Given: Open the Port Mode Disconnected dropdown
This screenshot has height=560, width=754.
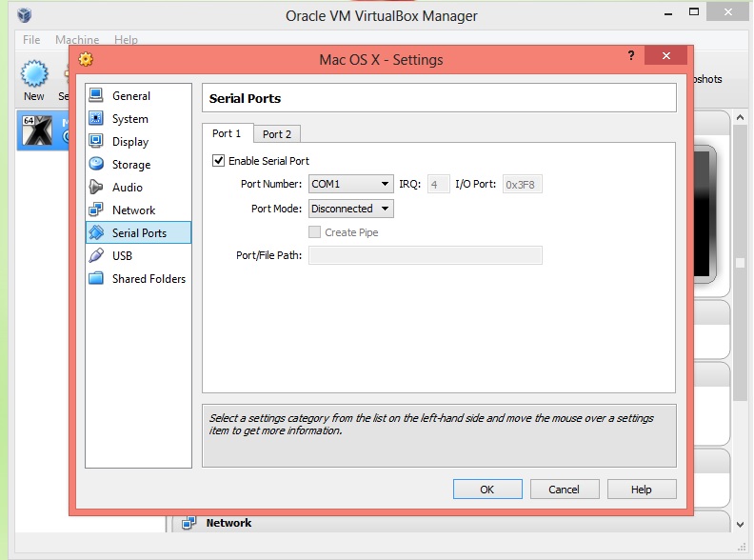Looking at the screenshot, I should tap(350, 209).
